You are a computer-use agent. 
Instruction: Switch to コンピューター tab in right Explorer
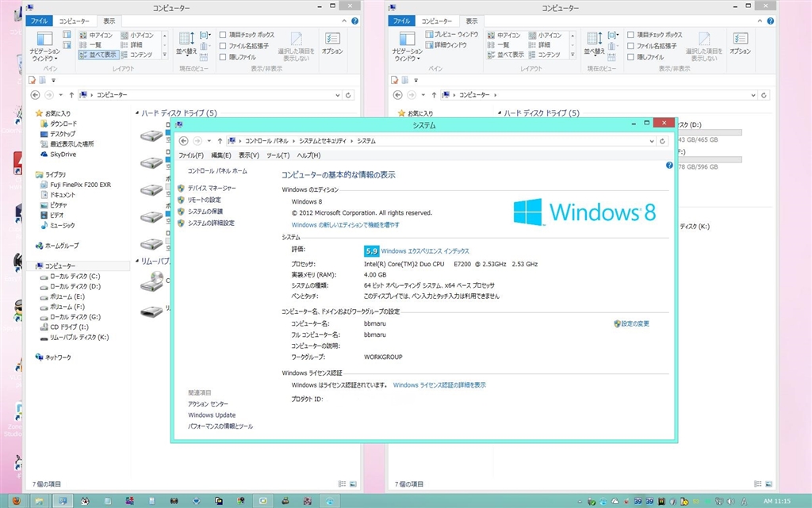[x=436, y=21]
